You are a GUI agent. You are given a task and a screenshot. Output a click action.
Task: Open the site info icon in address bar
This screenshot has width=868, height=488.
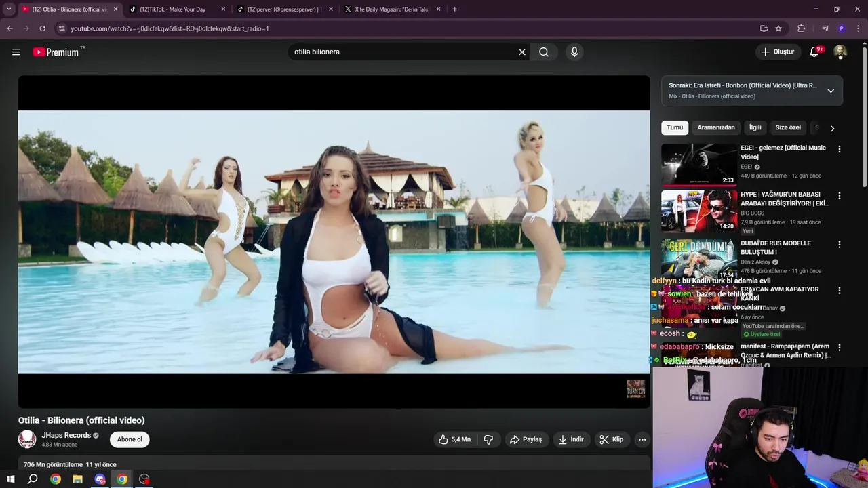click(62, 28)
